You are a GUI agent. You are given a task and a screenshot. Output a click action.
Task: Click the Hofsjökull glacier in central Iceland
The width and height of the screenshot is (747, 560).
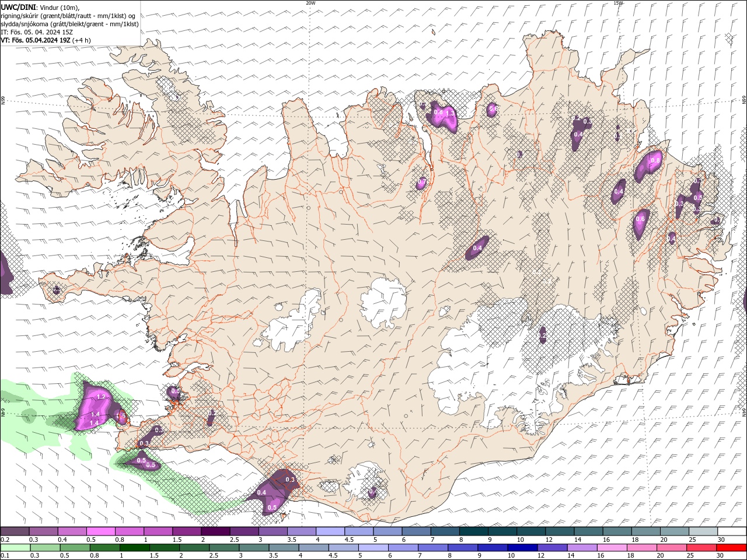tap(384, 302)
